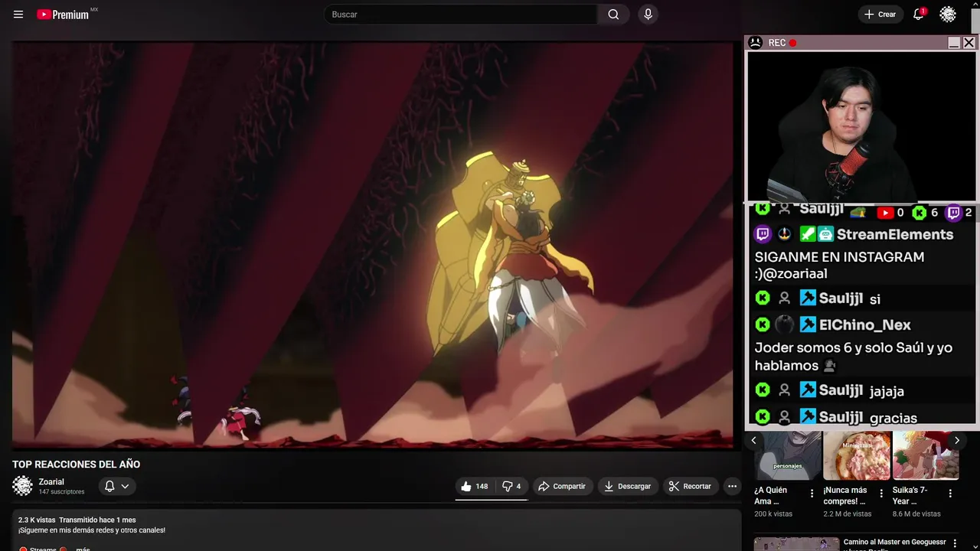The height and width of the screenshot is (551, 980).
Task: Click '2.3 K vistas Transmitido hace 1 mes'
Action: coord(77,520)
